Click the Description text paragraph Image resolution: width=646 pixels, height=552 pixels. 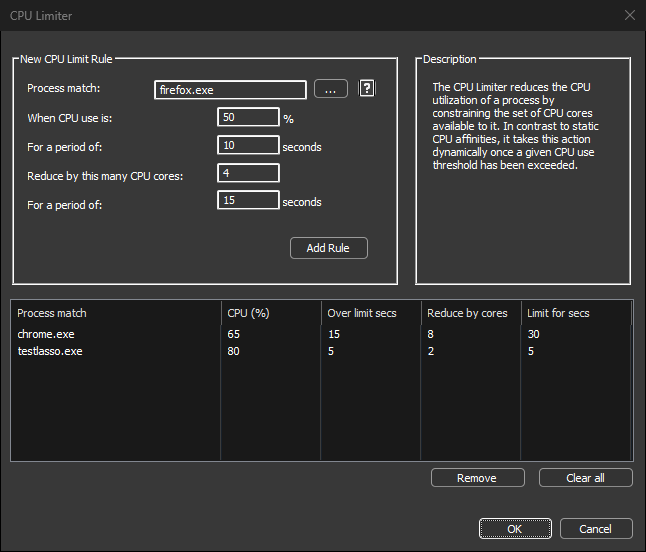click(515, 126)
